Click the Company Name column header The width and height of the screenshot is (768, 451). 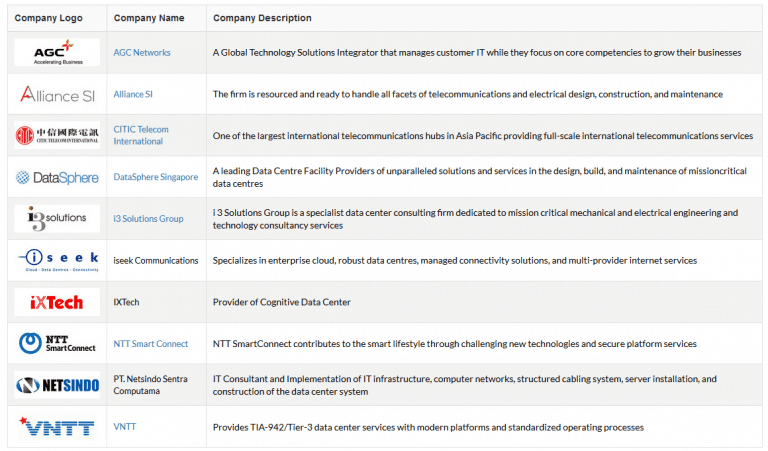pyautogui.click(x=149, y=18)
